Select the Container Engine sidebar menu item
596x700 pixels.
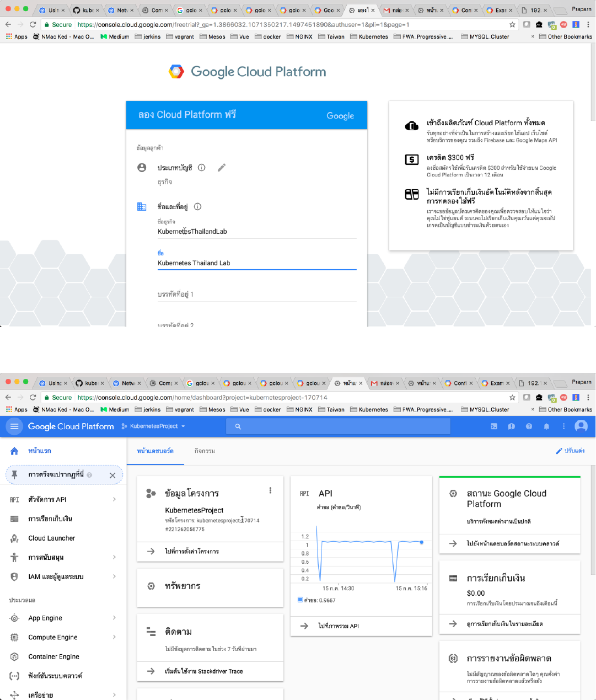coord(63,657)
